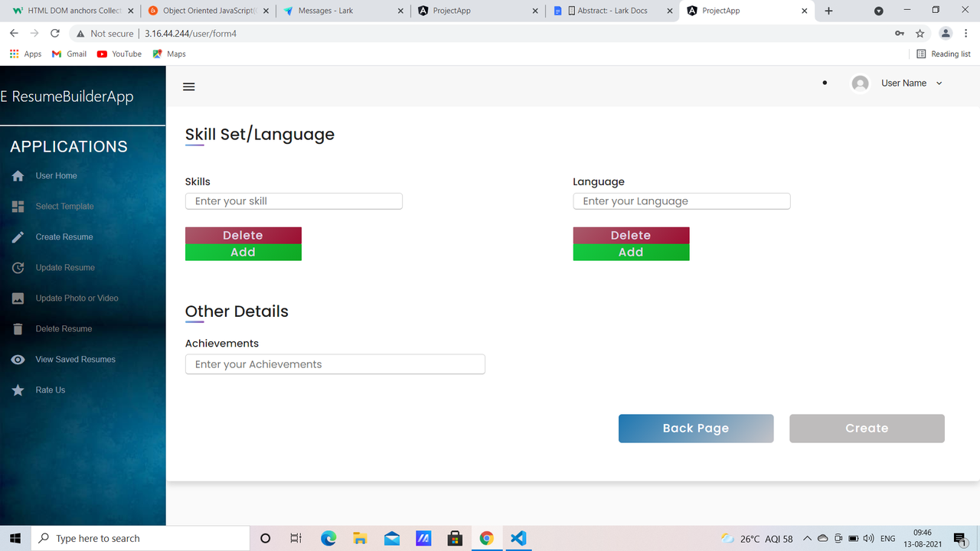Viewport: 980px width, 551px height.
Task: Switch to Messages - Lark tab
Action: tap(342, 11)
